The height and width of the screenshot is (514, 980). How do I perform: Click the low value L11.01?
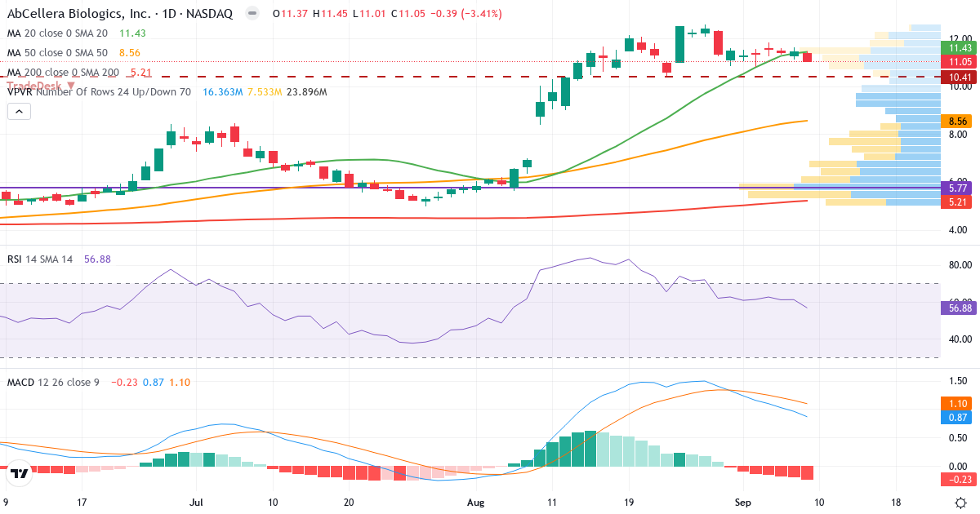[x=369, y=14]
